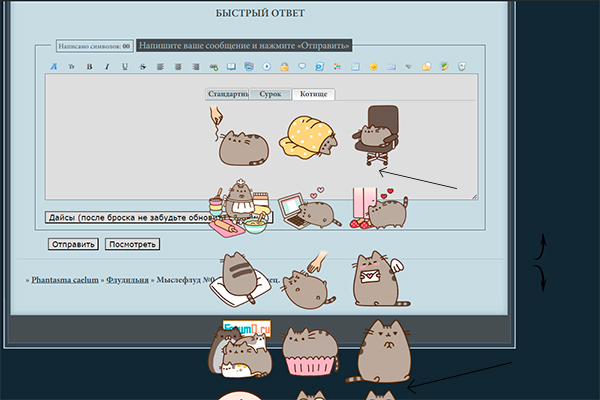Open smileys with the yellow face icon
Viewport: 600px width, 400px height.
click(x=373, y=67)
